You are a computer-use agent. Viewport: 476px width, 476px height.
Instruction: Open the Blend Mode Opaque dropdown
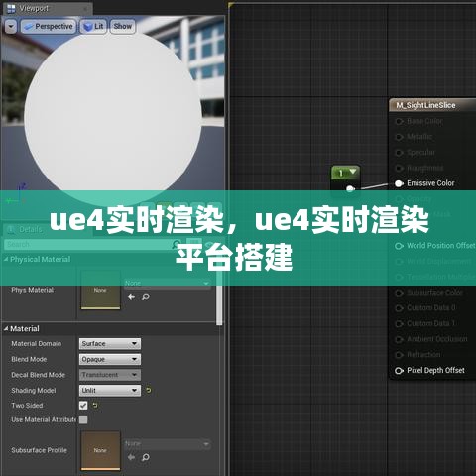tap(110, 359)
